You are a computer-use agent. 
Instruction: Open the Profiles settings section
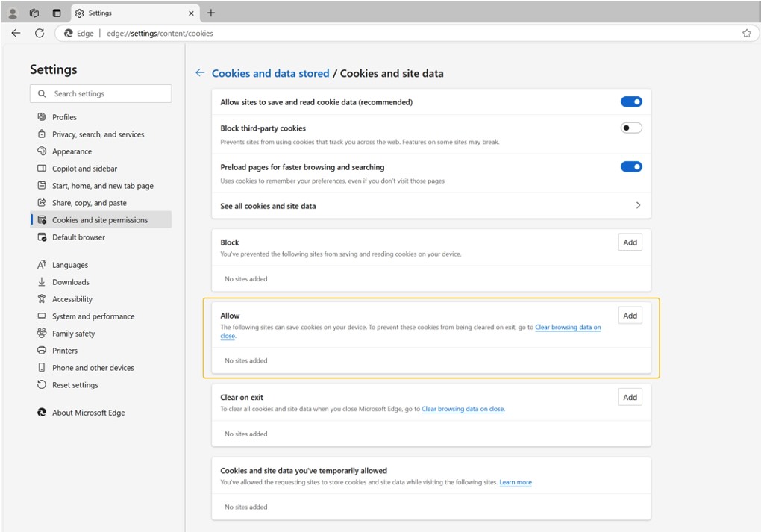coord(64,117)
